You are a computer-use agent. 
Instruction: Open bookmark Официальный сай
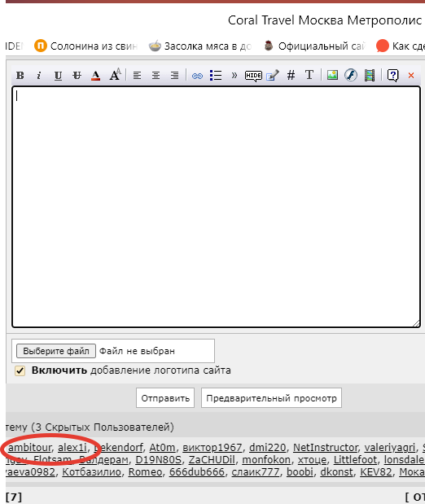click(x=315, y=46)
